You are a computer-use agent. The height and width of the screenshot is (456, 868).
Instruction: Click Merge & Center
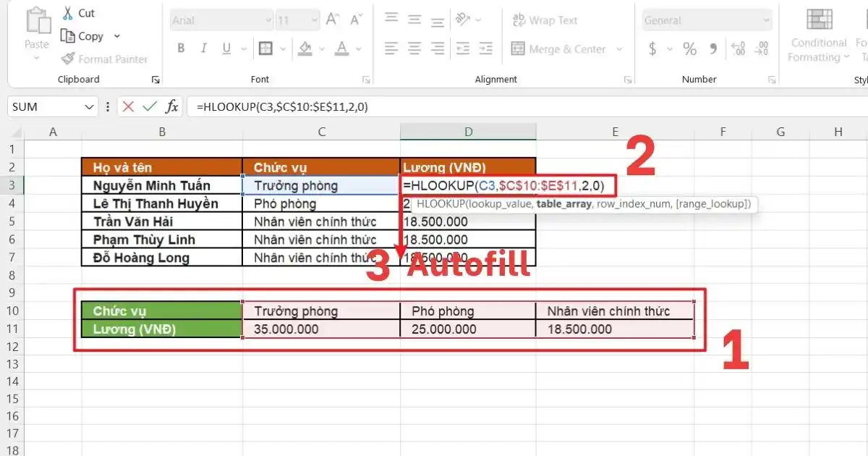(558, 49)
